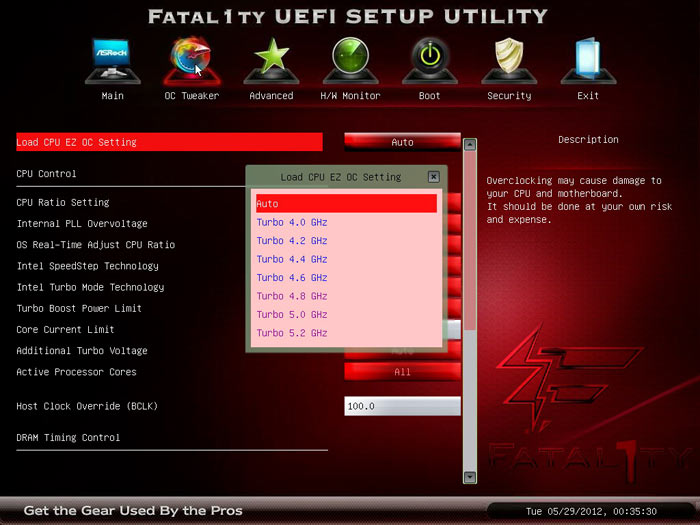Click the vertical scrollbar thumb
Viewport: 700px width, 525px height.
tap(470, 240)
